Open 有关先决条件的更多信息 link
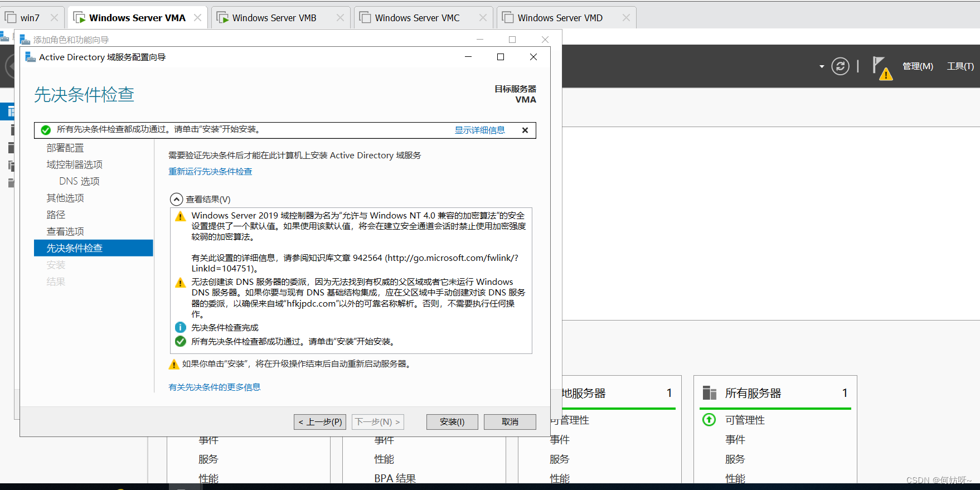 pos(214,387)
